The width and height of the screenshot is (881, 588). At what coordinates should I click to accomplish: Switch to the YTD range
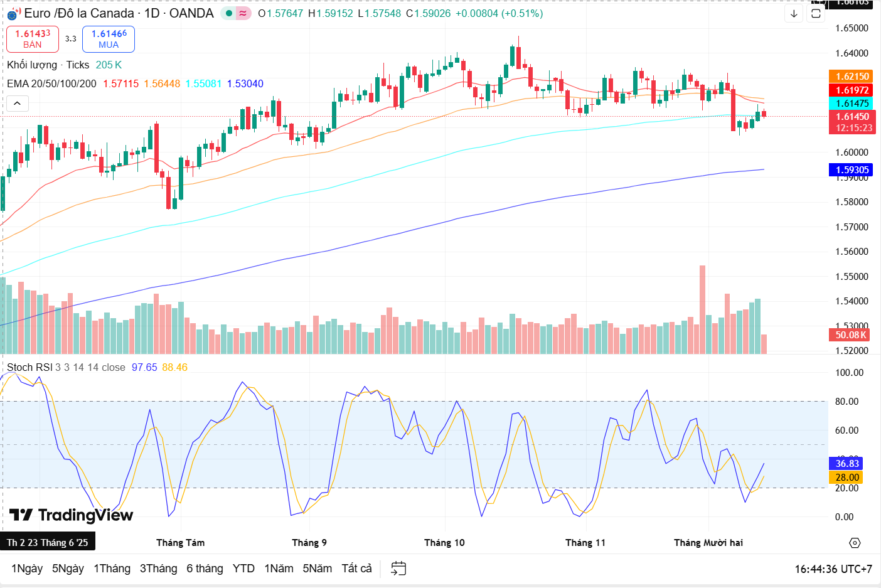tap(243, 569)
